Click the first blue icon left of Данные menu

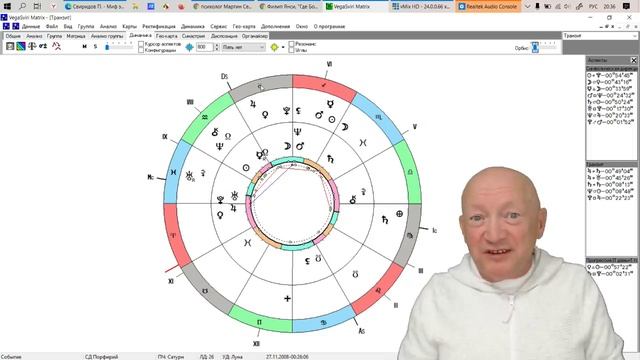pos(6,26)
